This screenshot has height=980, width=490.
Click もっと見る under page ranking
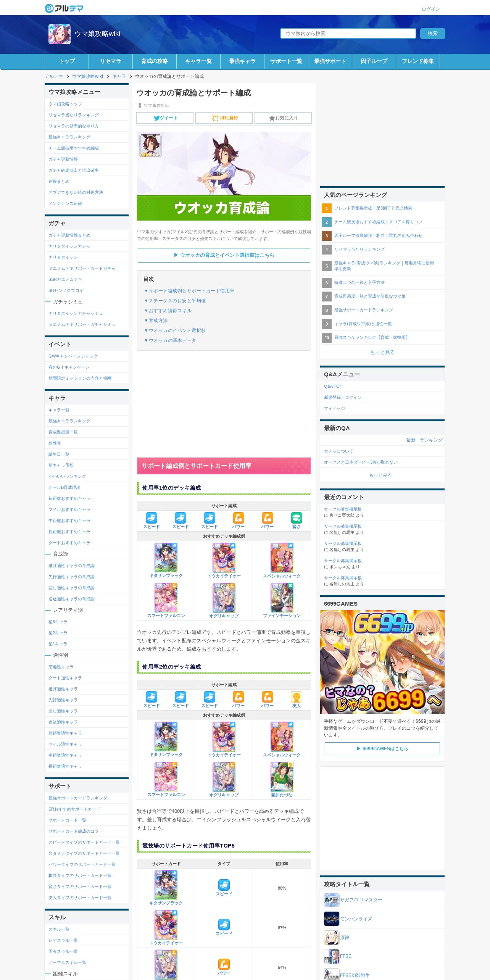point(382,352)
